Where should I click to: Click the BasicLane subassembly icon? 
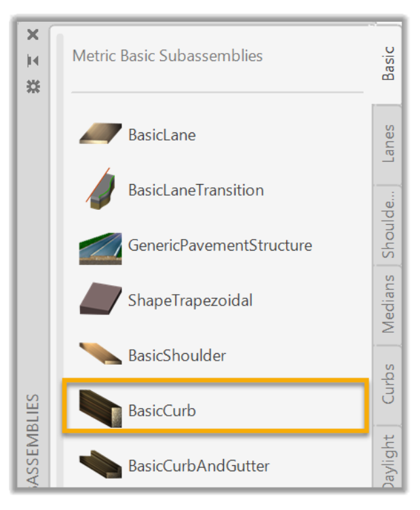(x=100, y=134)
